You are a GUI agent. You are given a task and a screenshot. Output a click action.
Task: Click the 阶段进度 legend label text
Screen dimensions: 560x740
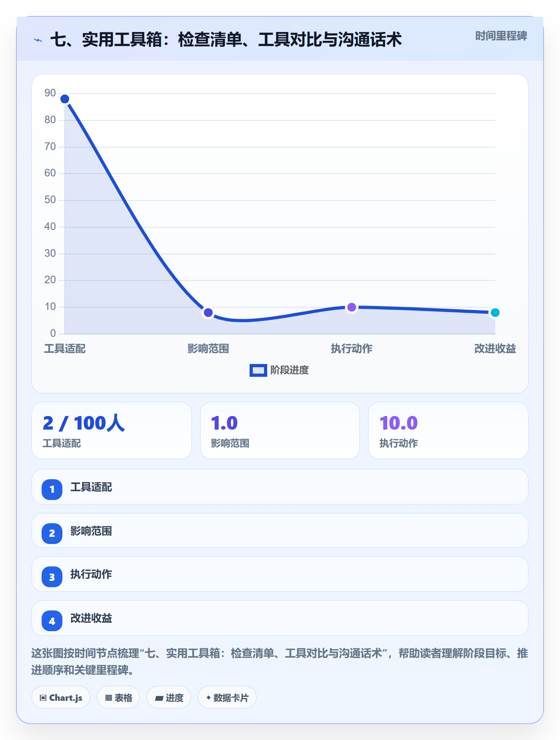point(290,370)
